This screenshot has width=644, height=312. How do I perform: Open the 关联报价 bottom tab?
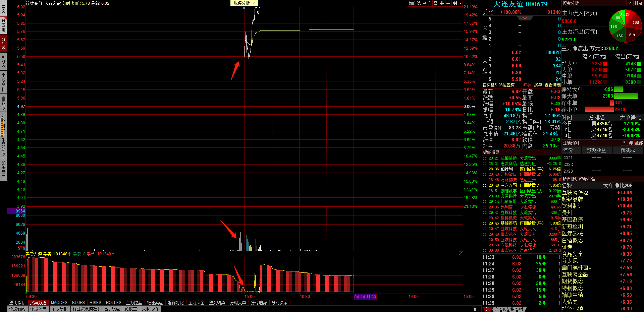[x=150, y=309]
